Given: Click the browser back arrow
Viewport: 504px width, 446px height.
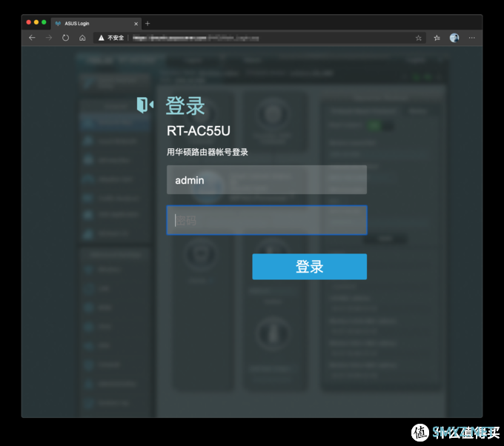Looking at the screenshot, I should pyautogui.click(x=32, y=38).
